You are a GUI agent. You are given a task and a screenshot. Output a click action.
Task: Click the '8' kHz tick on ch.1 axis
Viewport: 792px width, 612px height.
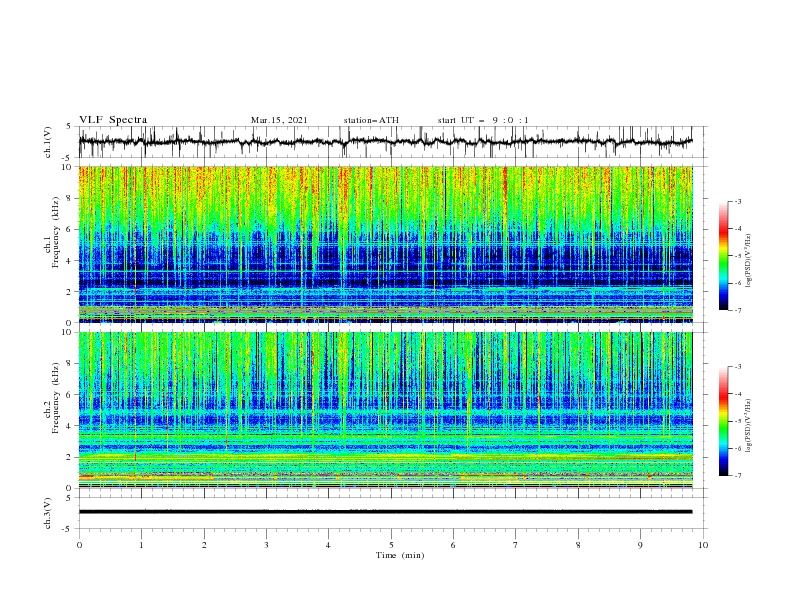70,198
